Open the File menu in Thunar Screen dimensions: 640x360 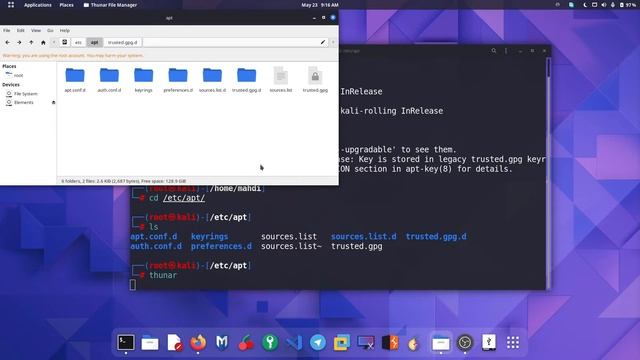click(x=7, y=31)
